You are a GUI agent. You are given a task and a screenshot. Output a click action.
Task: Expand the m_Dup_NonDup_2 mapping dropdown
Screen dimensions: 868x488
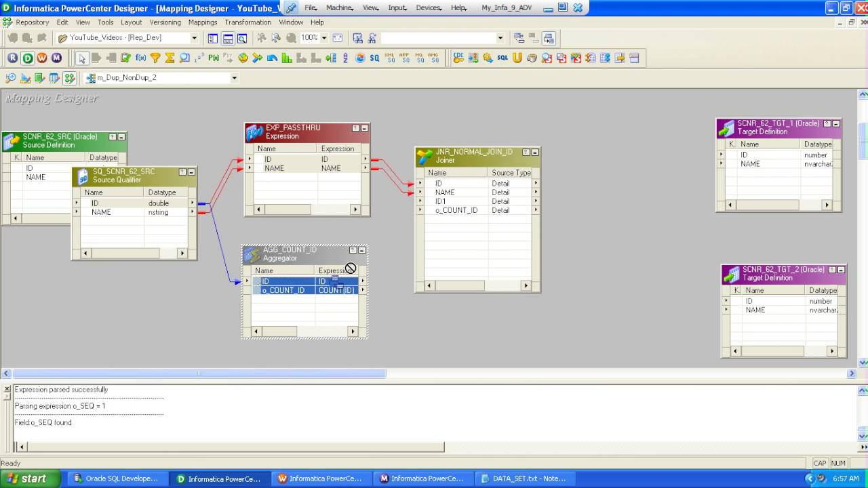(x=234, y=78)
